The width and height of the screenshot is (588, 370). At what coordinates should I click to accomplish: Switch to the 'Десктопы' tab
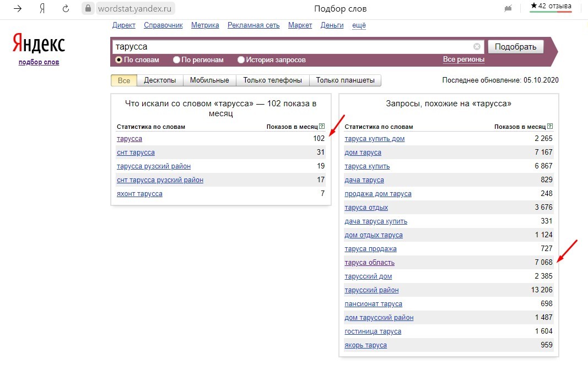click(x=160, y=80)
